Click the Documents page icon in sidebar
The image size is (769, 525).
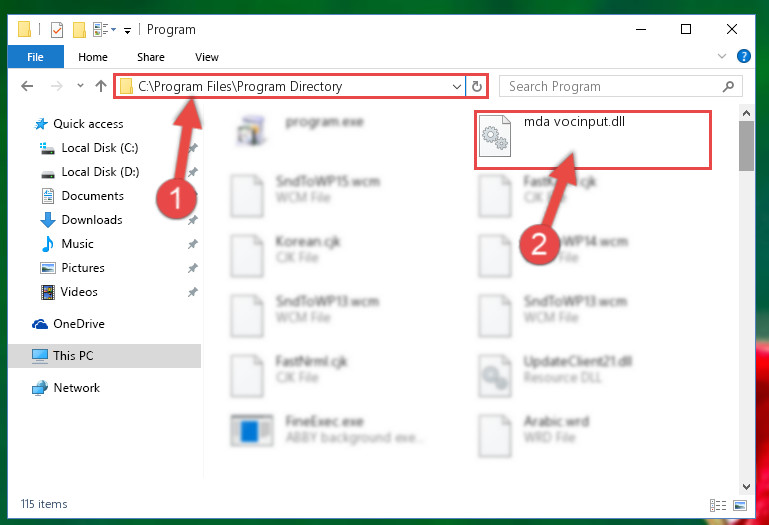point(48,196)
